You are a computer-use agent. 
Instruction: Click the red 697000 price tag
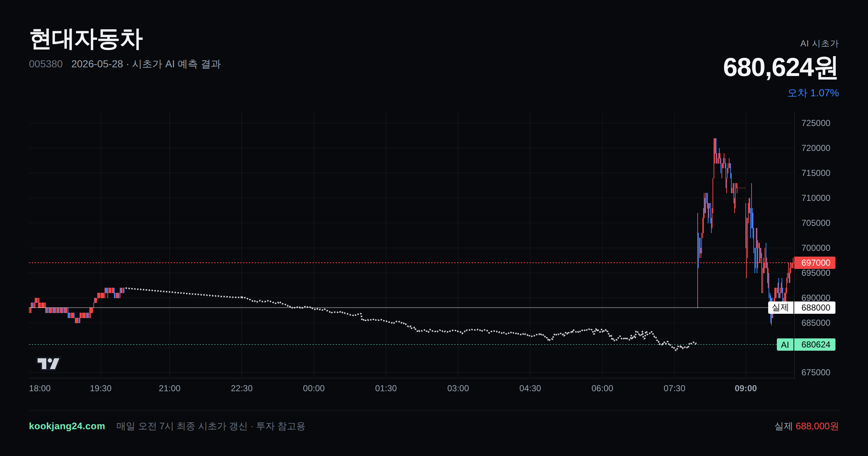(815, 263)
